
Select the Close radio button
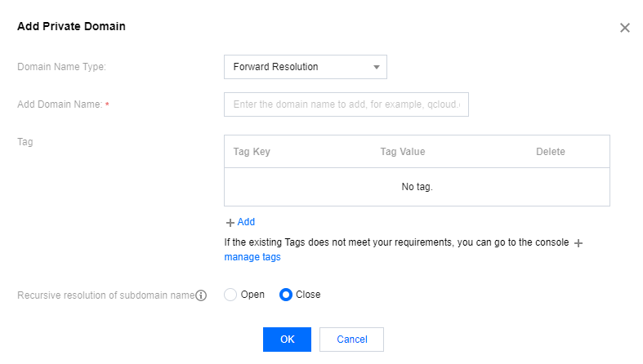pos(286,295)
